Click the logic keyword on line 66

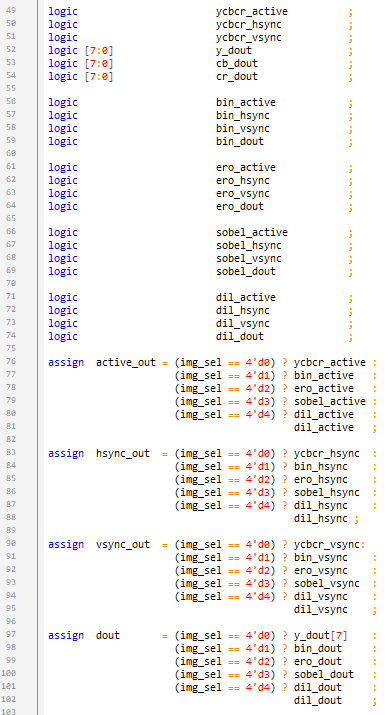(x=63, y=232)
